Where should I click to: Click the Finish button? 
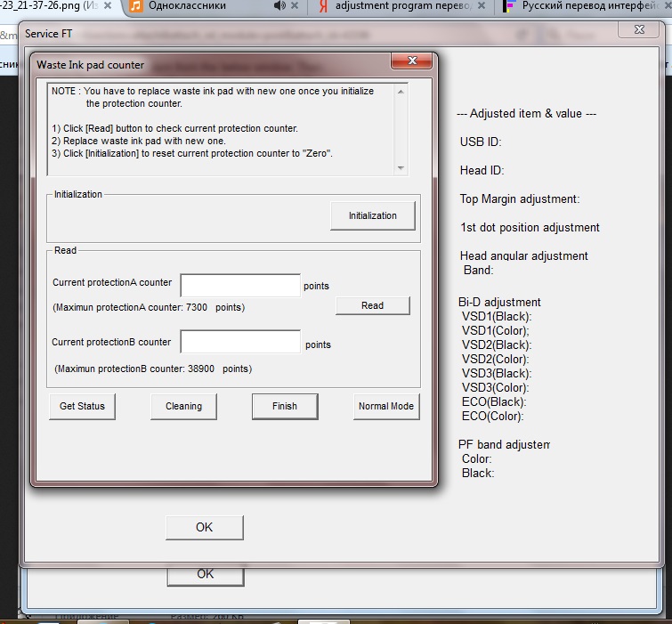285,406
